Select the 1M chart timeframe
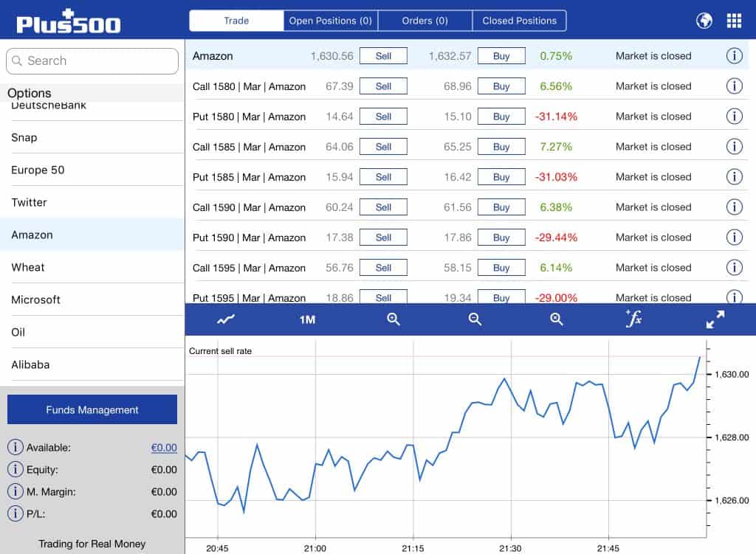756x554 pixels. 307,320
